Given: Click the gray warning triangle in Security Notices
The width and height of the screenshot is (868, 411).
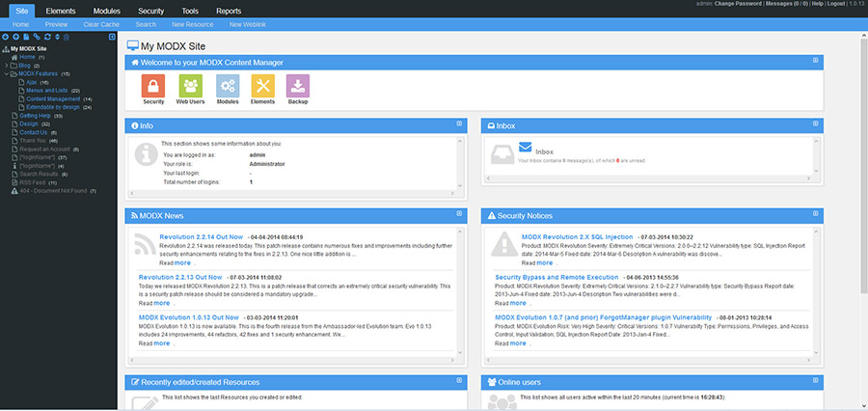Looking at the screenshot, I should pos(504,244).
